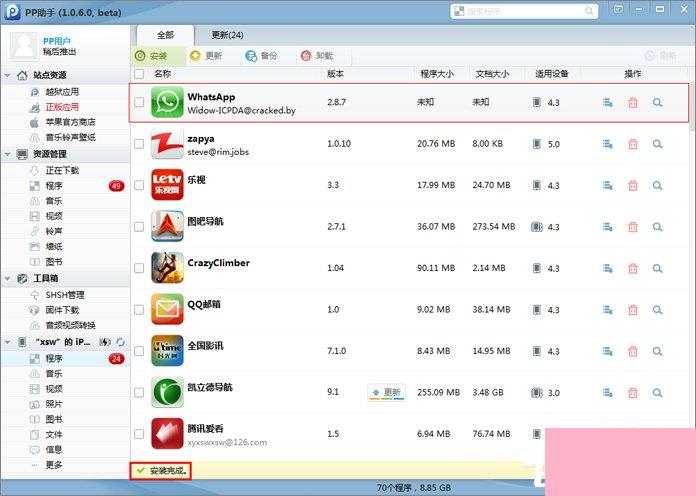The height and width of the screenshot is (496, 696).
Task: Delete WhatsApp using its trash icon
Action: 633,103
